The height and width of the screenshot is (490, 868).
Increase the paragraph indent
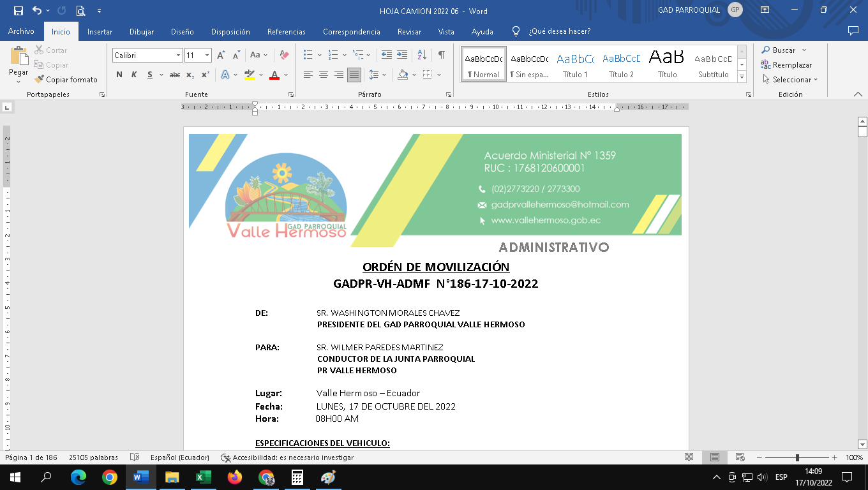tap(401, 55)
